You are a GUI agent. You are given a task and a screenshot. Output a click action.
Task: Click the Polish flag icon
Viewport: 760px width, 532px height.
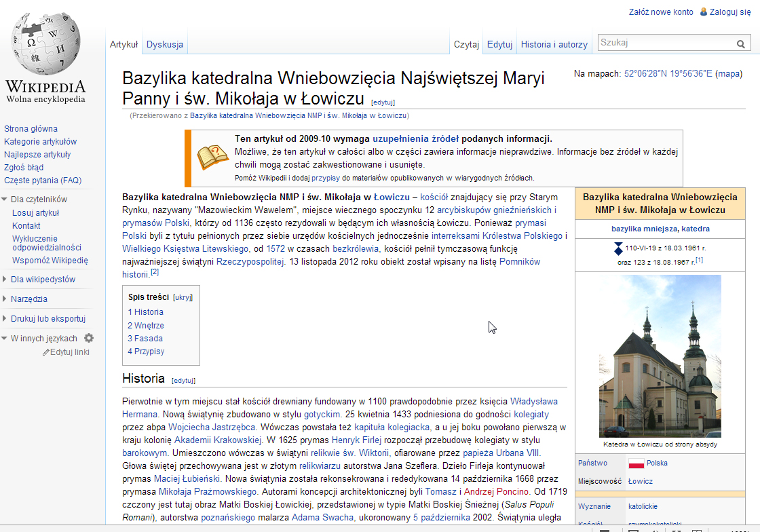[636, 463]
